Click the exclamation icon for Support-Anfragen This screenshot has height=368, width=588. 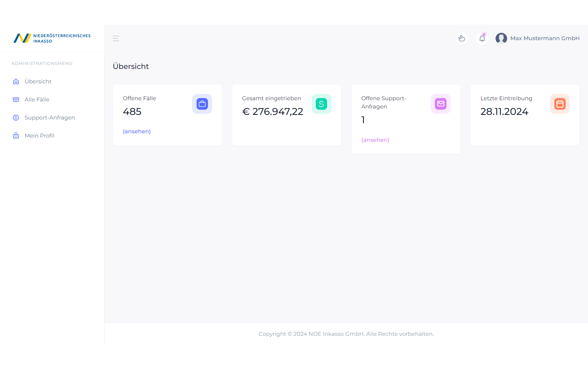16,118
